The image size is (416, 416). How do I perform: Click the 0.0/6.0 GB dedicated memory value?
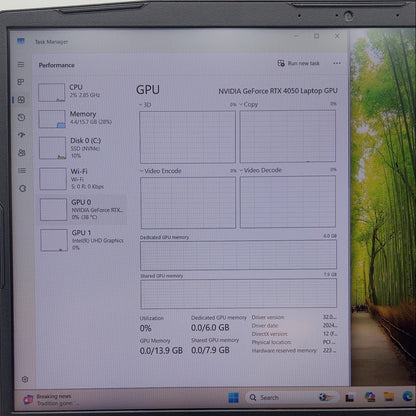(x=210, y=328)
